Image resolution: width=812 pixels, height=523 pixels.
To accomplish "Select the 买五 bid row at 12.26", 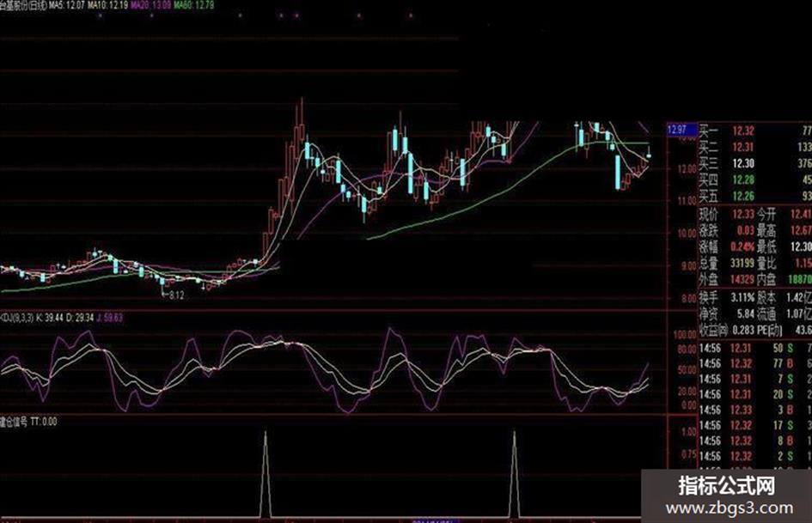I will [x=755, y=197].
